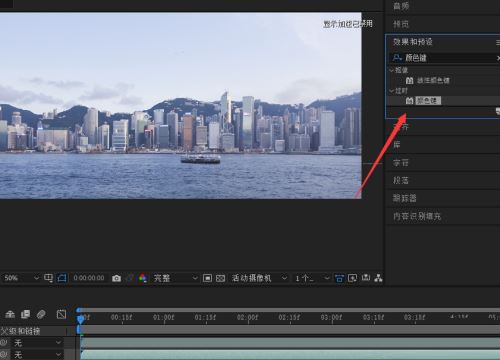
Task: Click the 01:00f mark on time ruler
Action: (x=163, y=317)
